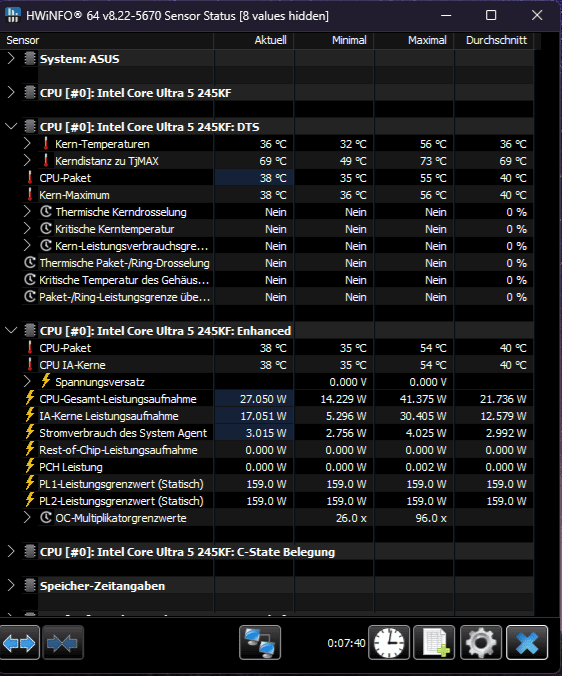Click the thermometer icon of Kern-Maximum
This screenshot has width=562, height=676.
30,194
